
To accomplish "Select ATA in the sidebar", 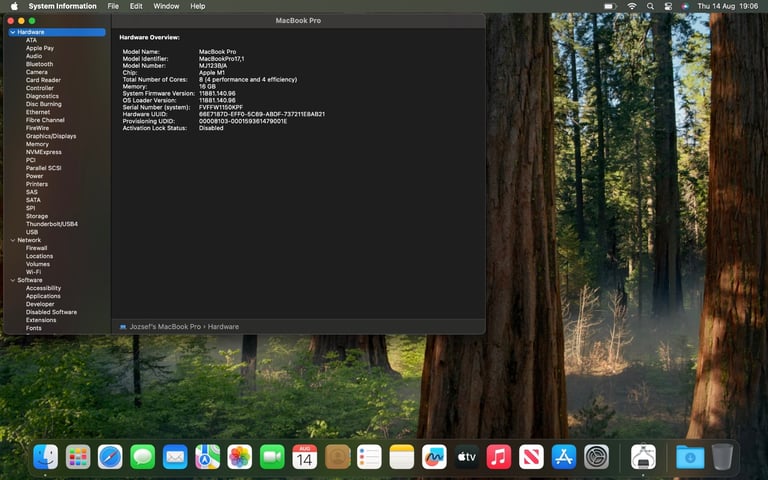I will pyautogui.click(x=31, y=40).
